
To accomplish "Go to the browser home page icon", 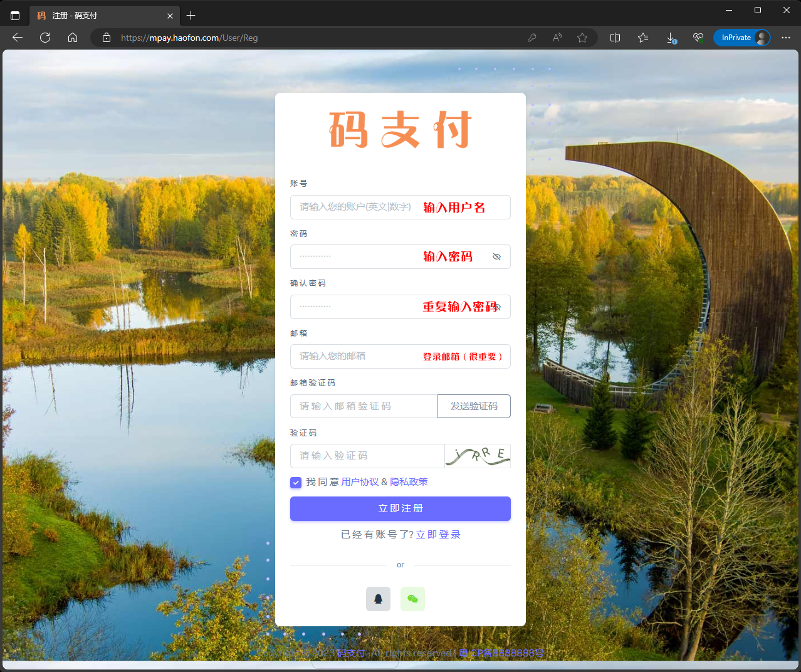I will tap(73, 38).
